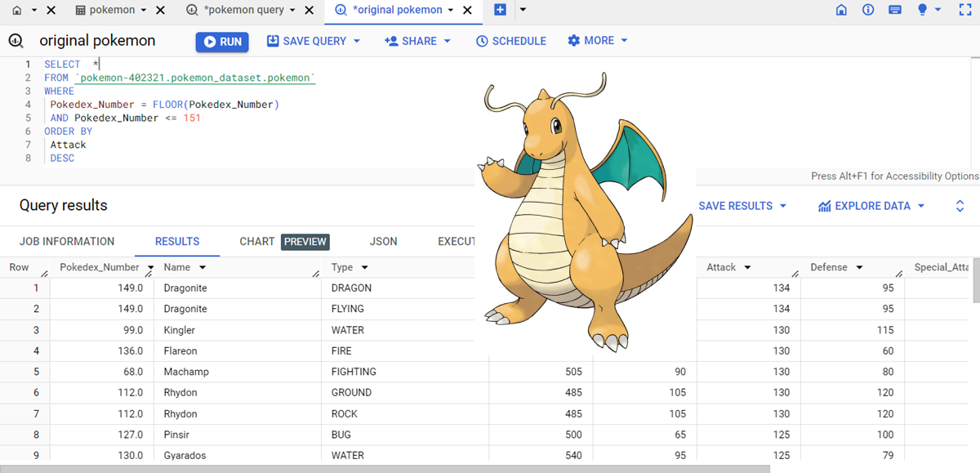Click the vertical results scrollbar
This screenshot has width=980, height=473.
pos(974,281)
